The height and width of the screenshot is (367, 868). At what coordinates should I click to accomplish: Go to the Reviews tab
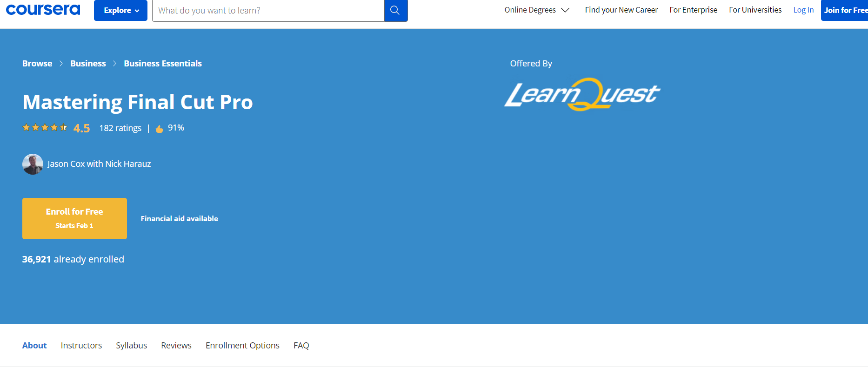point(176,346)
